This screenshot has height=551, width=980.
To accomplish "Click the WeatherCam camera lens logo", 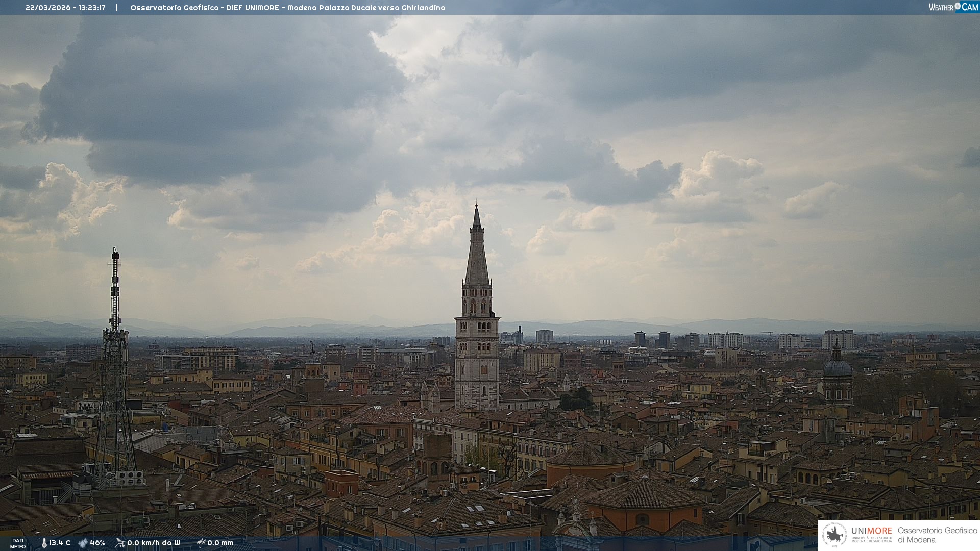I will coord(958,6).
